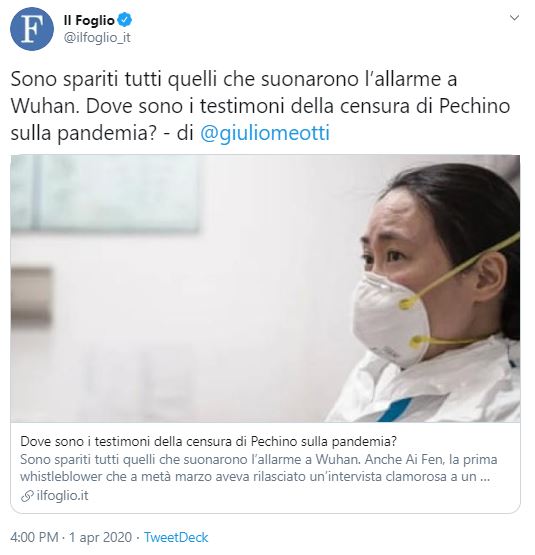
Task: Click the blue verified checkmark badge
Action: pyautogui.click(x=125, y=20)
